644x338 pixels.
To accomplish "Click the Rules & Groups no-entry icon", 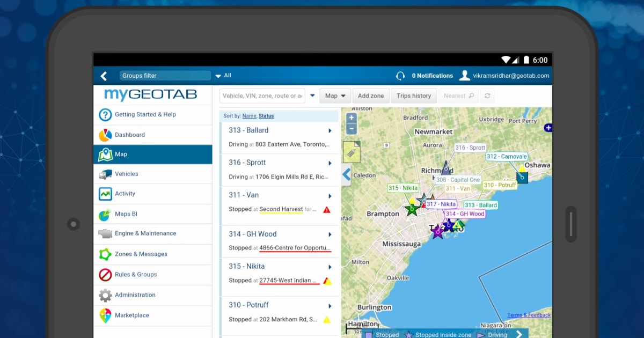I will click(x=105, y=274).
